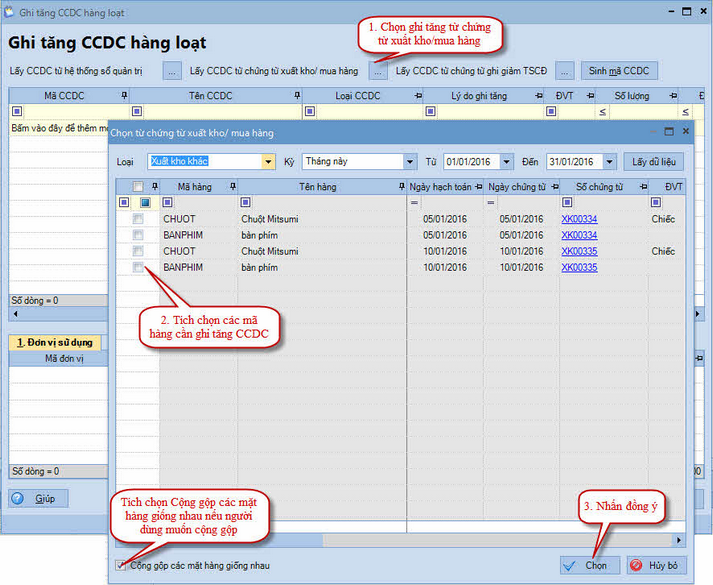Click the dialog horizontal scrollbar right arrow
This screenshot has height=585, width=713.
tap(678, 540)
